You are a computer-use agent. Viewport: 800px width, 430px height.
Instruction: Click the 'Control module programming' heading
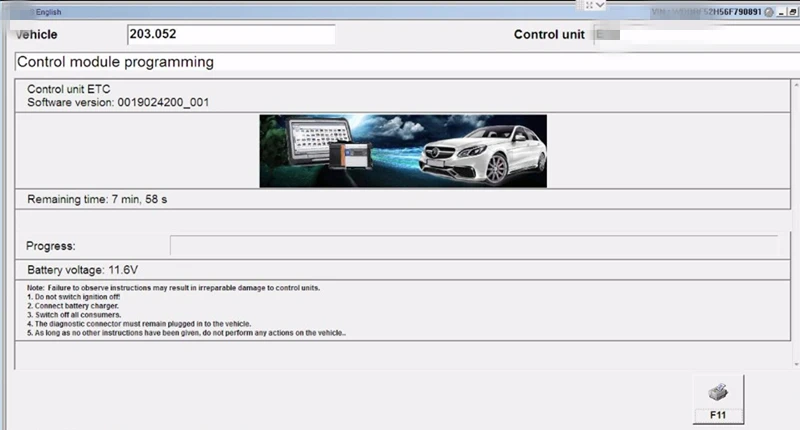[x=115, y=62]
